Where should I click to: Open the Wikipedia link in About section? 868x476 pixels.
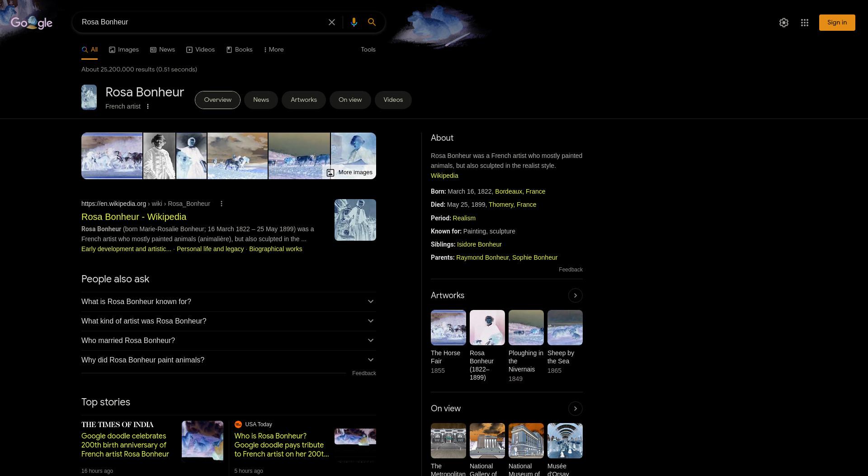444,176
